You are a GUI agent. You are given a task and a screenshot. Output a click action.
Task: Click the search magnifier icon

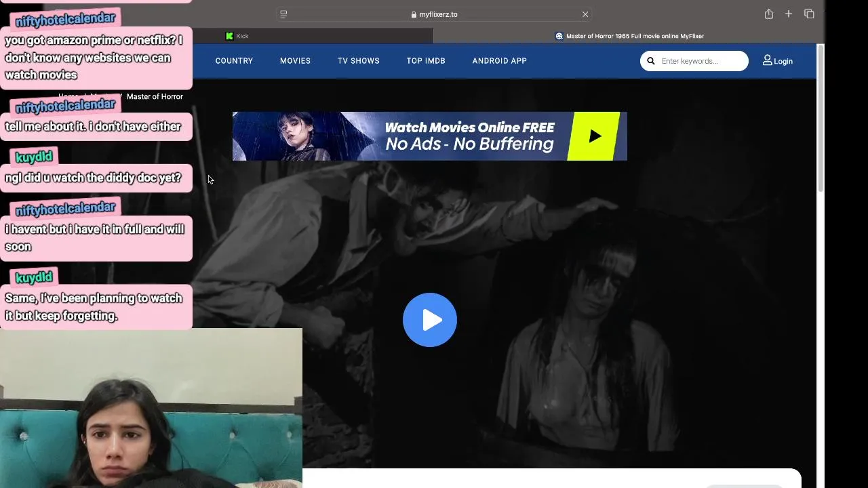pos(651,61)
